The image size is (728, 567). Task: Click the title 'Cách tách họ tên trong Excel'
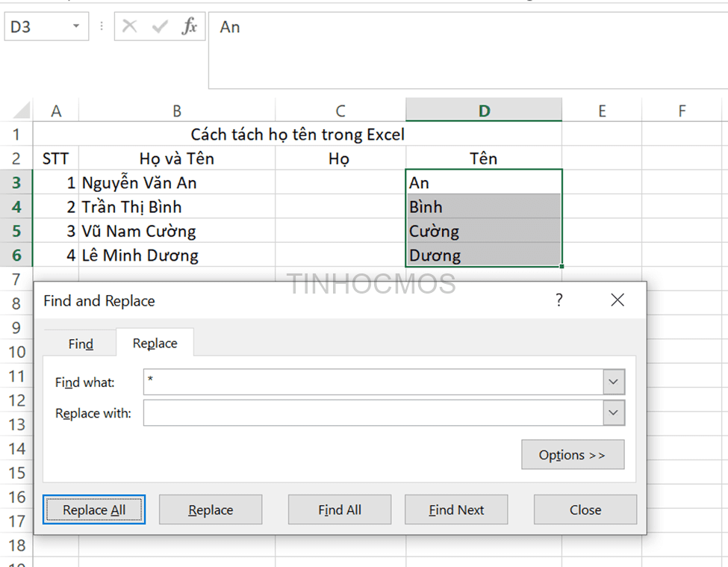pyautogui.click(x=298, y=134)
